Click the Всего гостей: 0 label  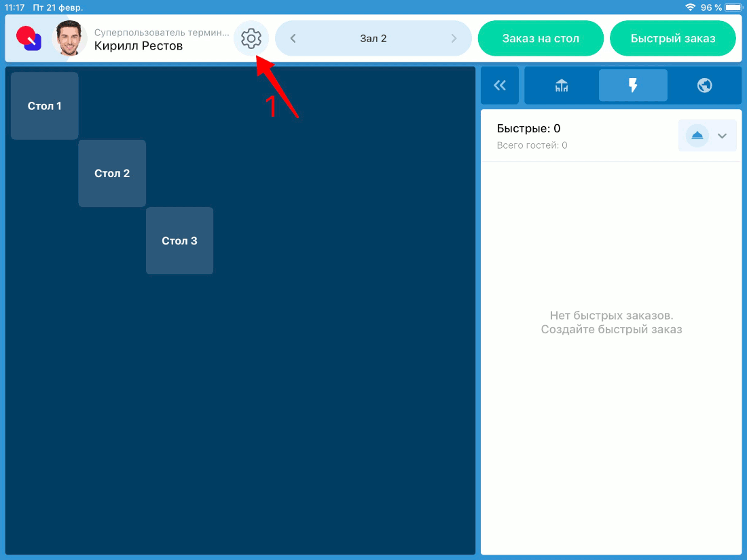(532, 145)
